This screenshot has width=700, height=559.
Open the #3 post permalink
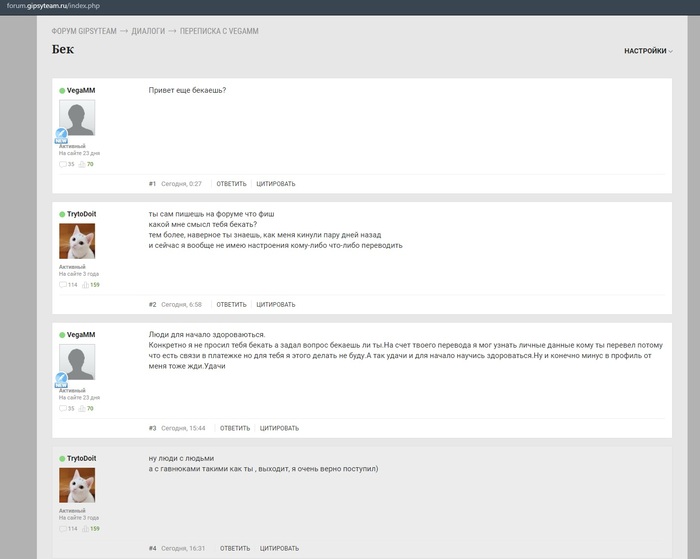(x=152, y=428)
